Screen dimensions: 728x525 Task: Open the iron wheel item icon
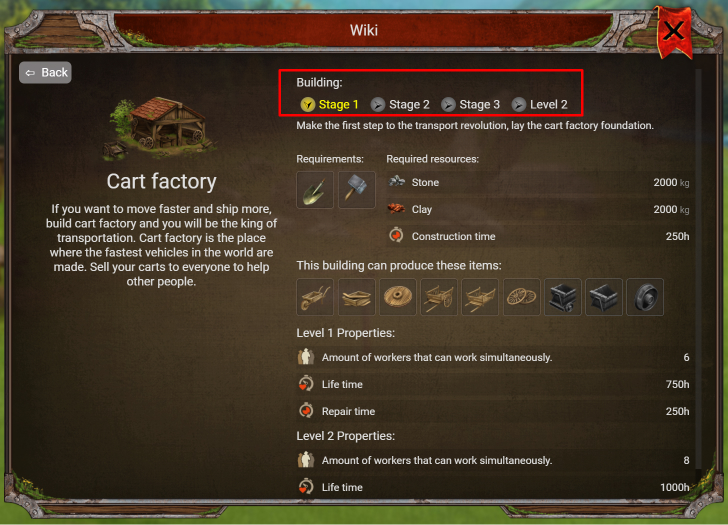click(645, 297)
